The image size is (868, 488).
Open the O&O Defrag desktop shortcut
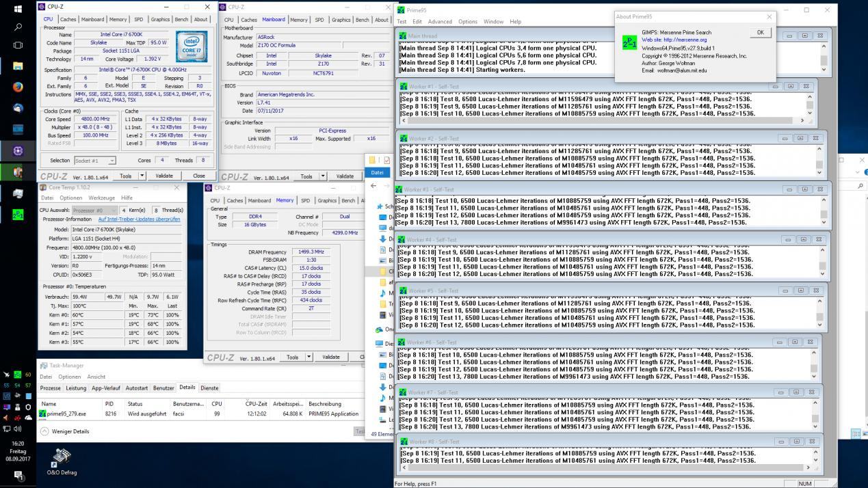62,462
